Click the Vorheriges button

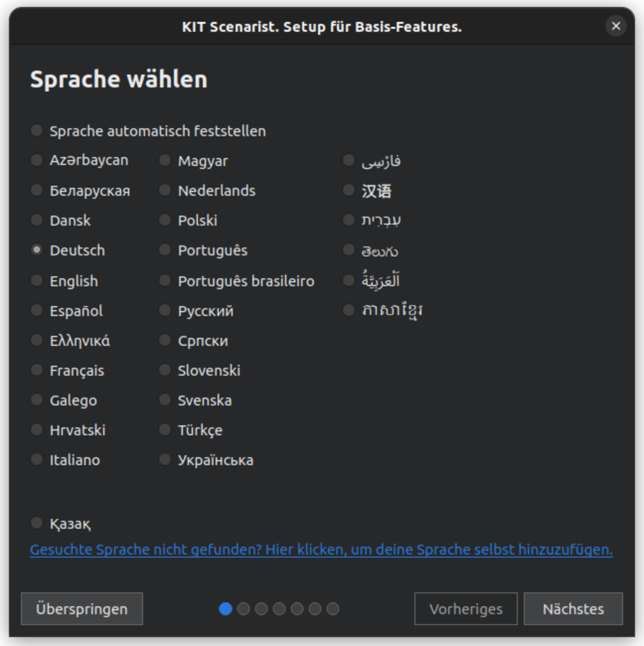[x=466, y=609]
